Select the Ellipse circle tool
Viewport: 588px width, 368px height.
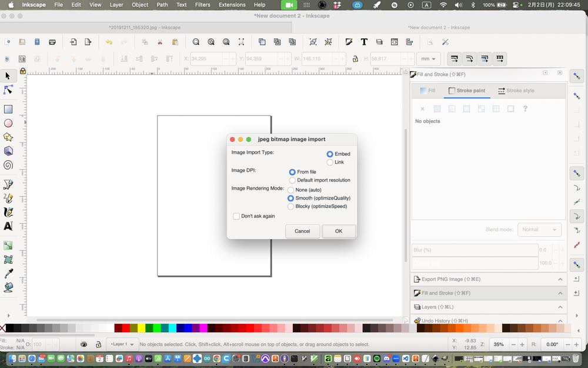[8, 123]
